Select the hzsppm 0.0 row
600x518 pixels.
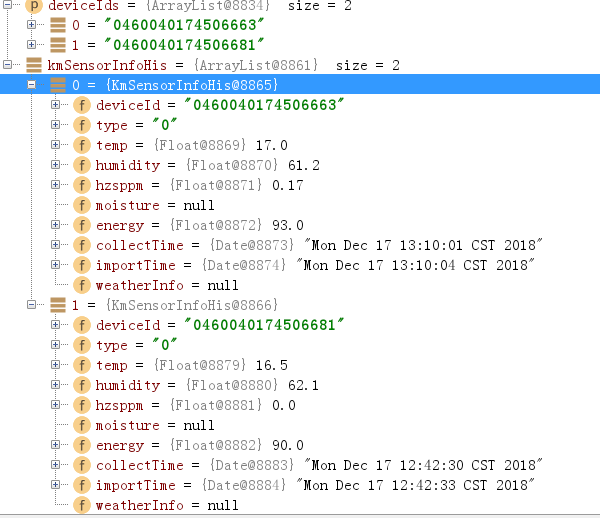point(300,405)
